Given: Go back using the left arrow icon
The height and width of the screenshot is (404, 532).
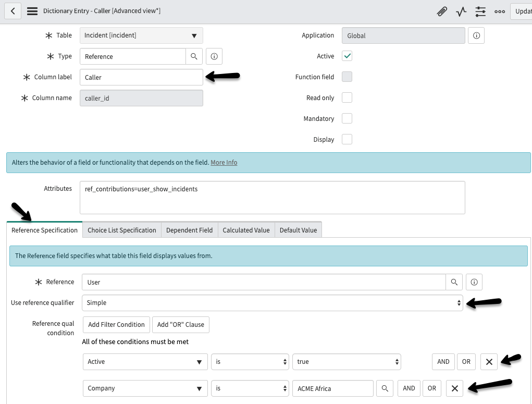Looking at the screenshot, I should pyautogui.click(x=13, y=11).
